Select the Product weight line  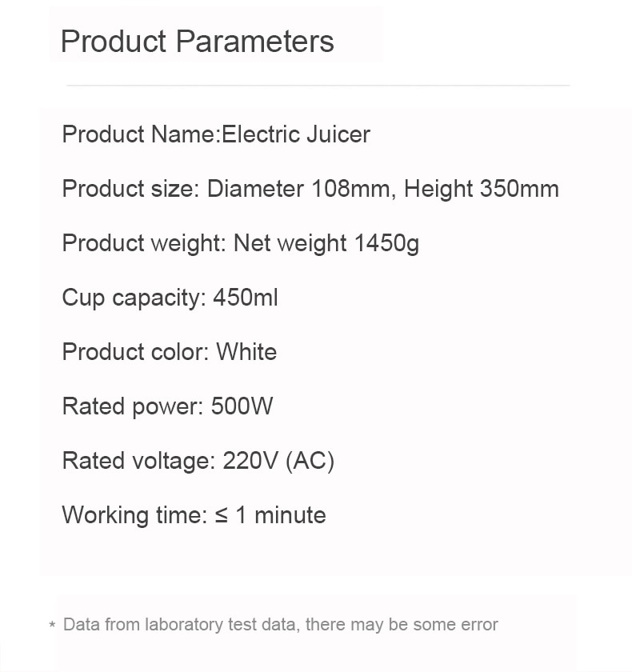tap(240, 243)
